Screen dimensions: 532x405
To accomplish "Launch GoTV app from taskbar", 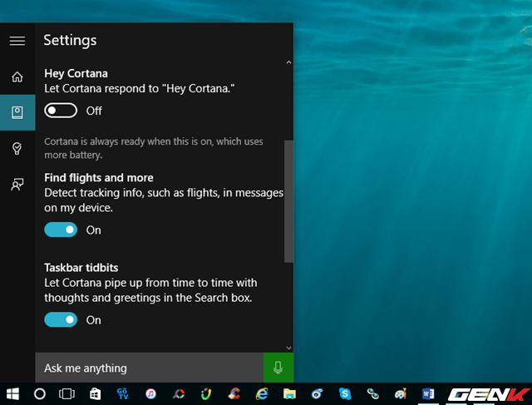I will [x=122, y=394].
